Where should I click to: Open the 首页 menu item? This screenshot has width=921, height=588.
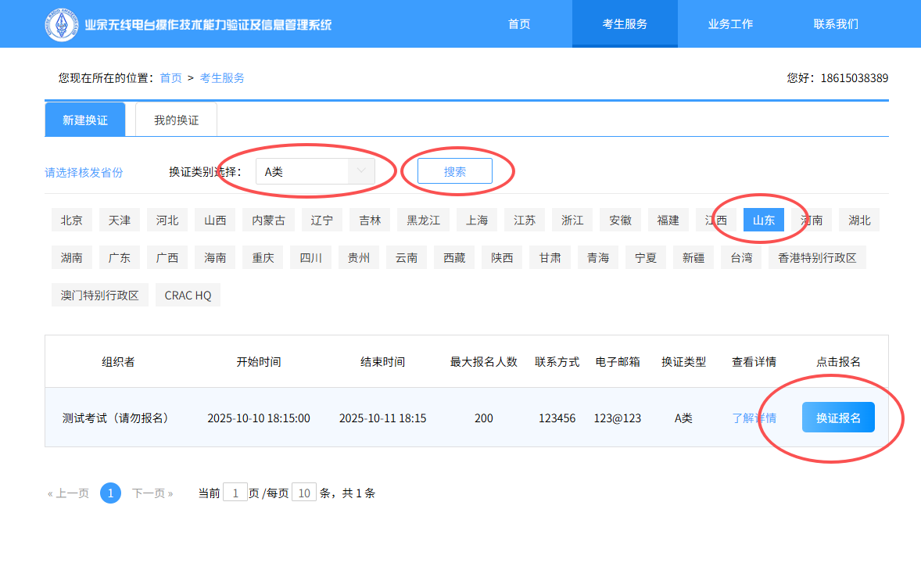tap(518, 23)
